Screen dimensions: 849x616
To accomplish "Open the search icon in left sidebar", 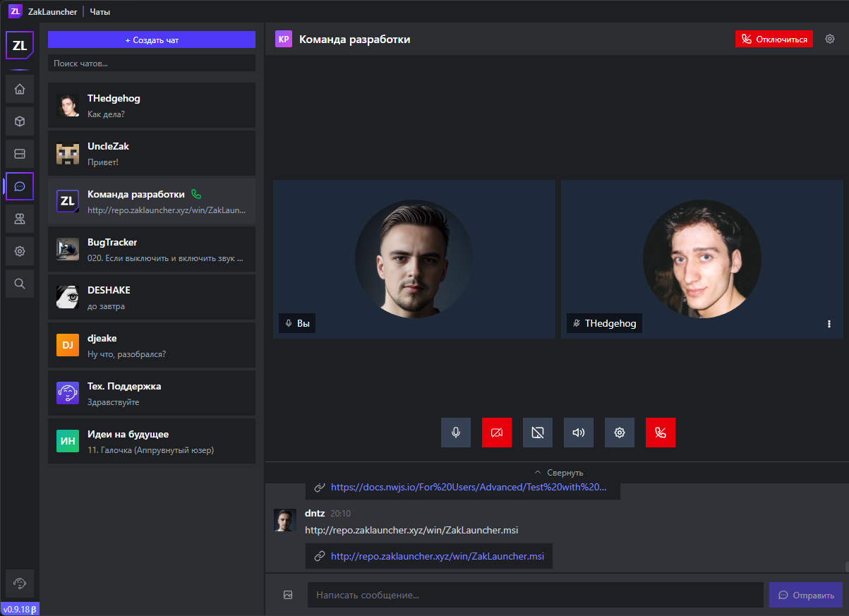I will [20, 284].
